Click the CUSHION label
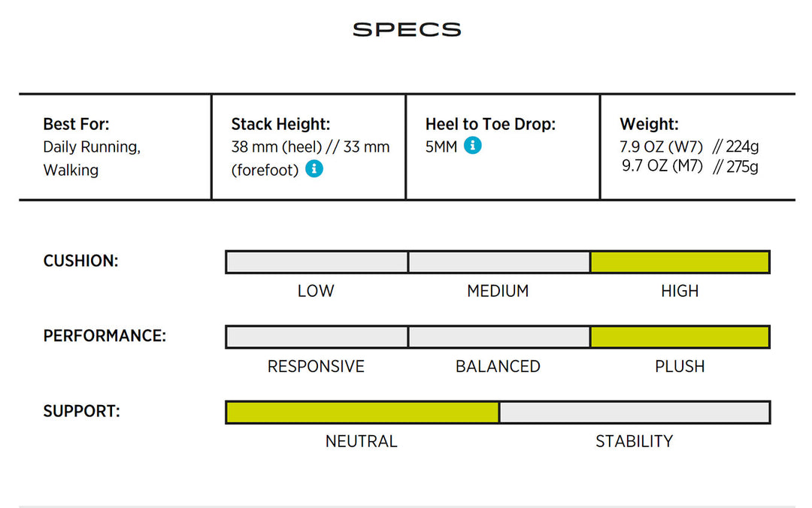Viewport: 812px width, 508px height. (81, 262)
